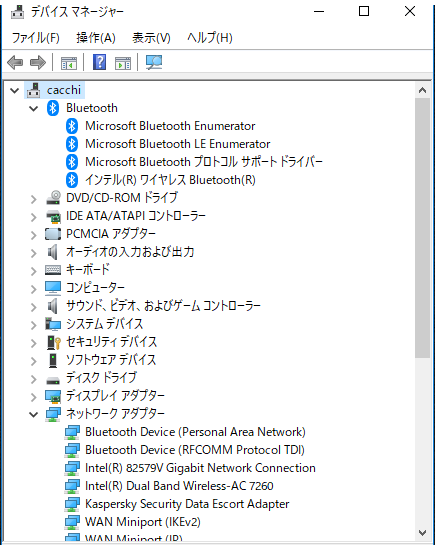Expand システム デバイス category
This screenshot has height=546, width=435.
click(x=33, y=325)
